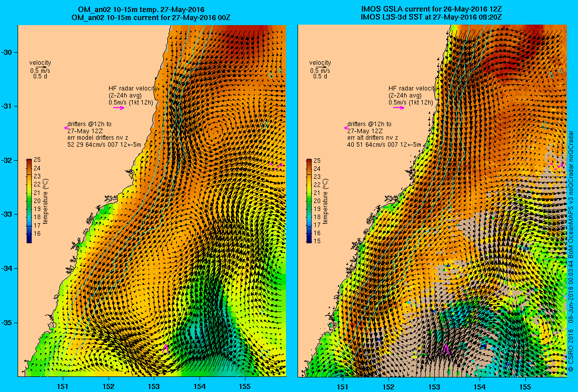This screenshot has width=578, height=392.
Task: Click longitude label '153' under the left map
Action: coord(154,387)
